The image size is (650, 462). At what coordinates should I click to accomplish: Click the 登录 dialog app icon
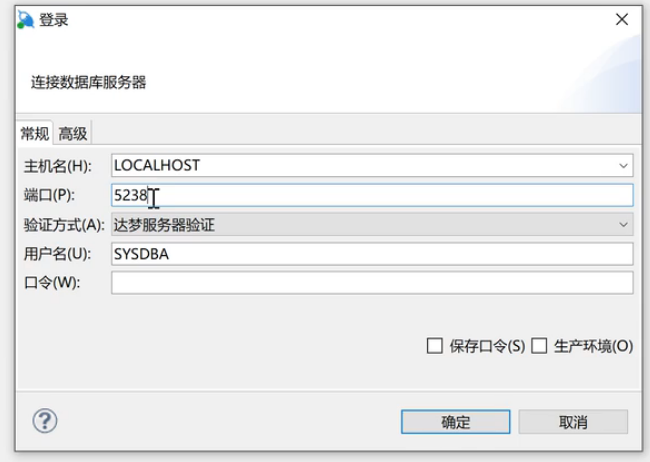[25, 19]
